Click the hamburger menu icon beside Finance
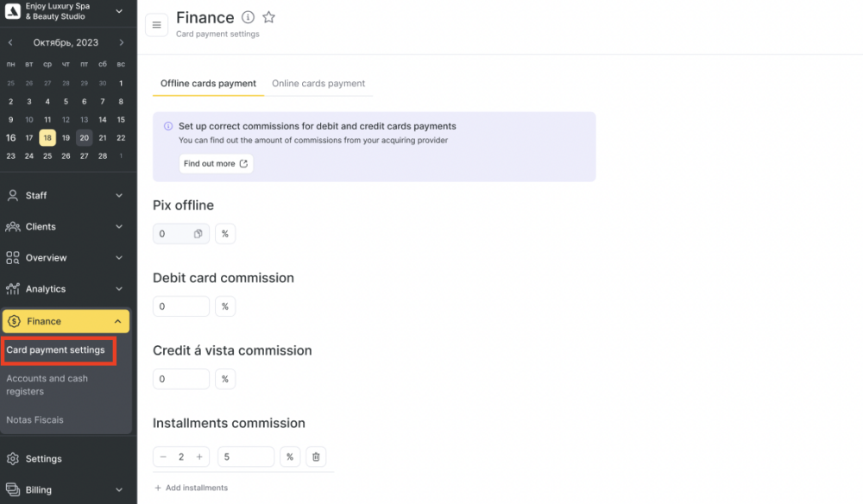Screen dimensions: 863x504 point(156,25)
